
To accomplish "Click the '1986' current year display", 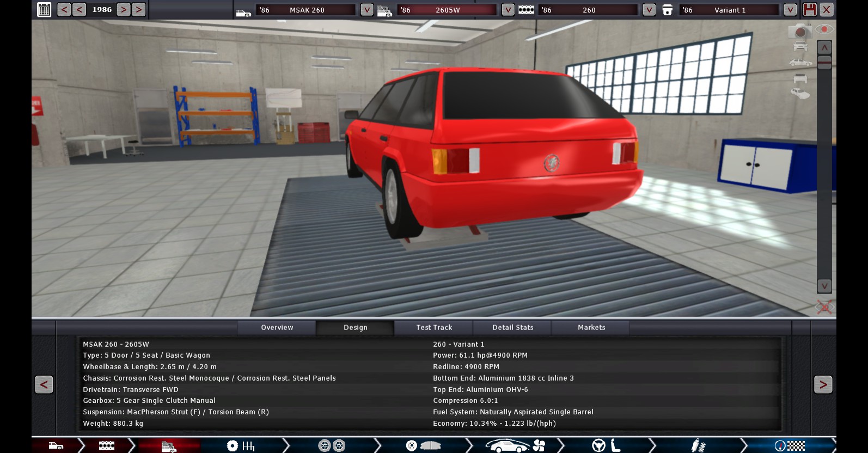I will pyautogui.click(x=102, y=9).
